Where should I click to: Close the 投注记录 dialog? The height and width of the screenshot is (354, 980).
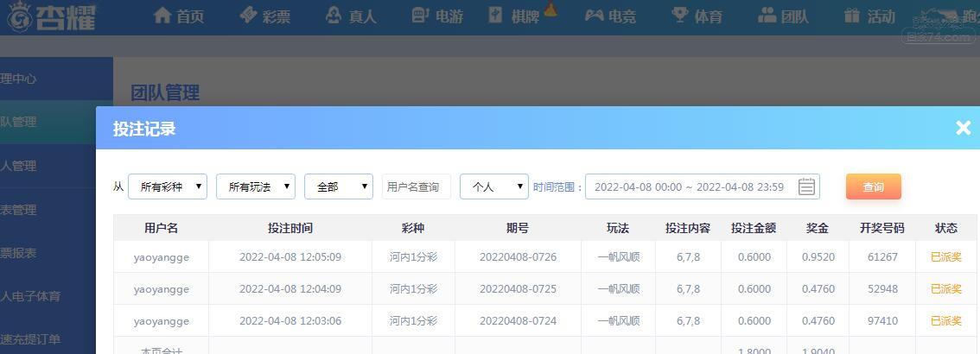963,128
